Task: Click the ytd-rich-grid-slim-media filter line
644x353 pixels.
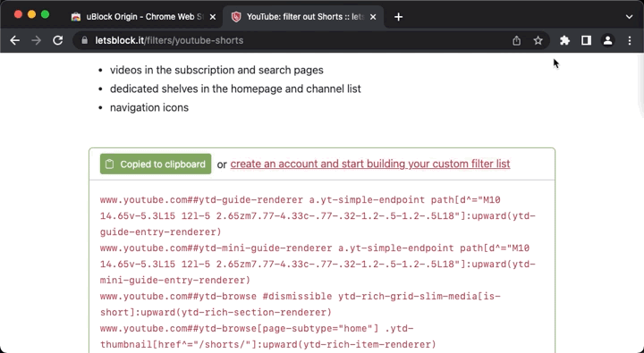Action: tap(301, 304)
